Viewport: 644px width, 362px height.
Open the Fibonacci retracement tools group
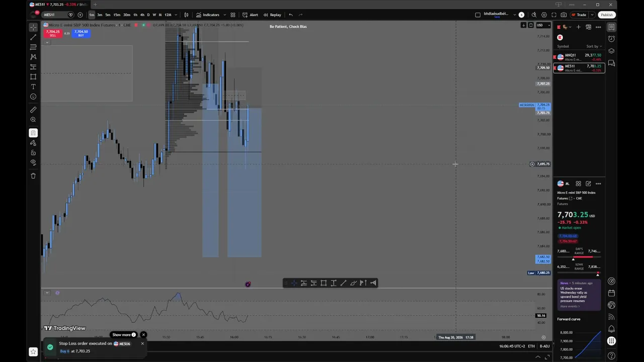tap(33, 47)
